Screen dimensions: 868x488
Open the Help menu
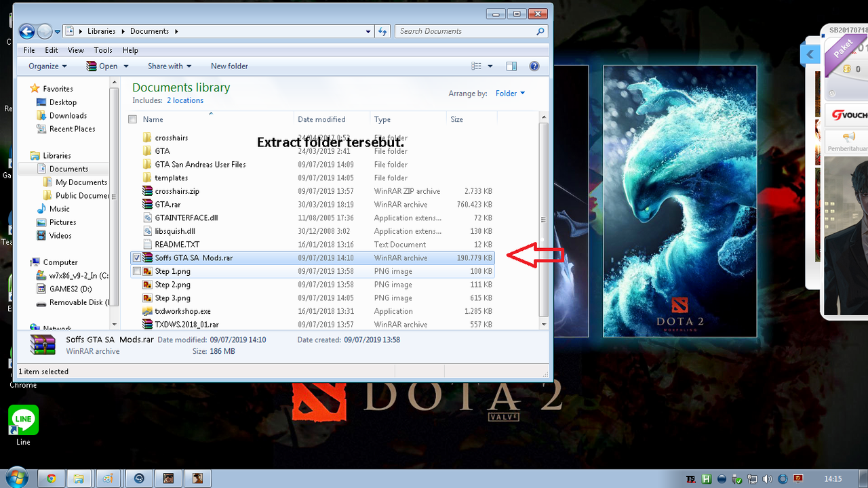pyautogui.click(x=130, y=50)
